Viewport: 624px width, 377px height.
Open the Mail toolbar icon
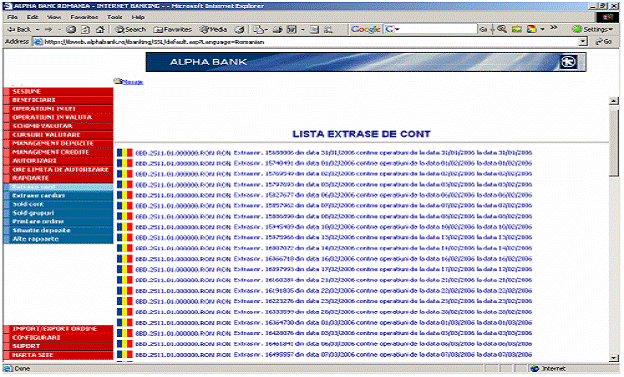pyautogui.click(x=259, y=29)
